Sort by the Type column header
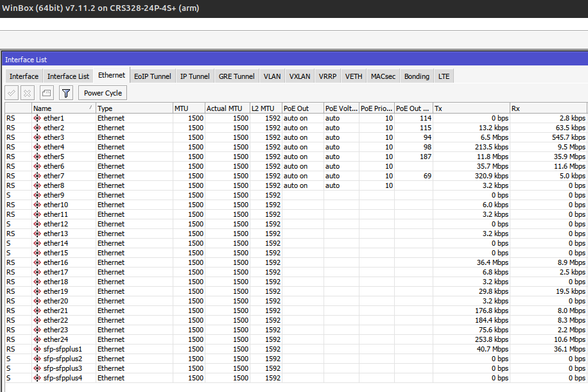Image resolution: width=588 pixels, height=392 pixels. [134, 108]
